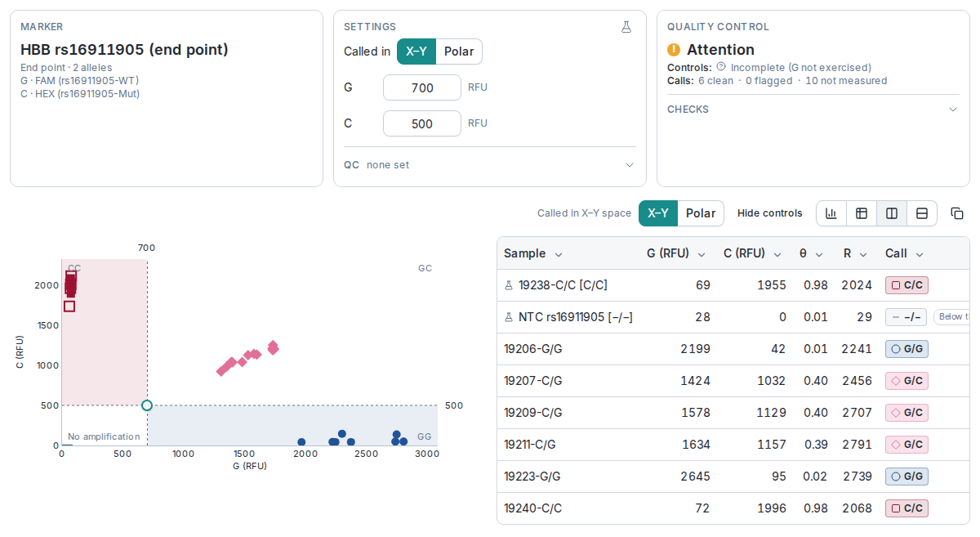The width and height of the screenshot is (980, 537).
Task: Click the orange Attention warning icon
Action: [x=674, y=50]
